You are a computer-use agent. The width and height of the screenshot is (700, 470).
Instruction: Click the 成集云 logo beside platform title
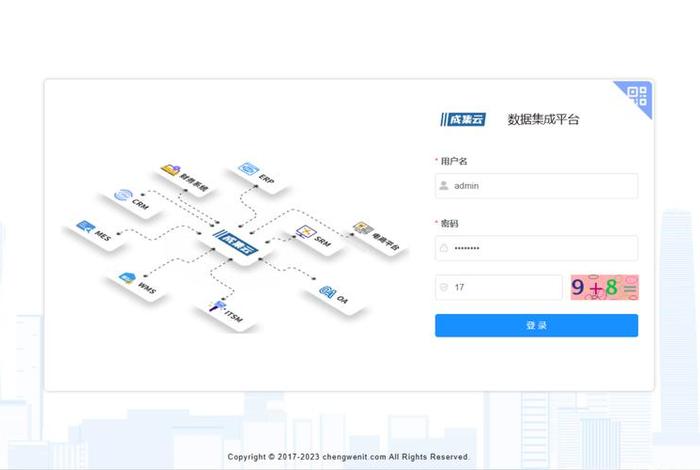tap(463, 119)
